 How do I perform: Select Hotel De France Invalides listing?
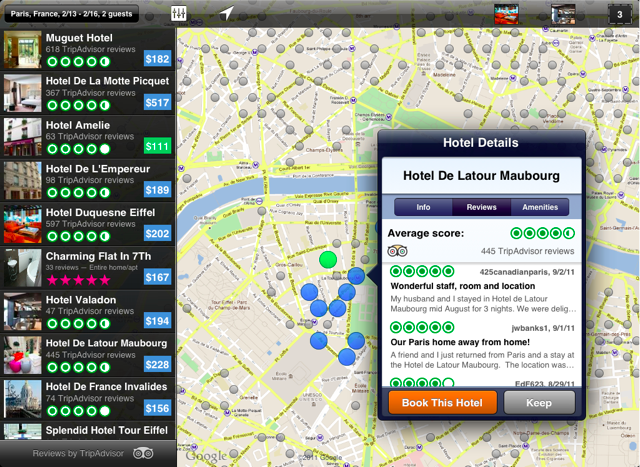coord(88,399)
